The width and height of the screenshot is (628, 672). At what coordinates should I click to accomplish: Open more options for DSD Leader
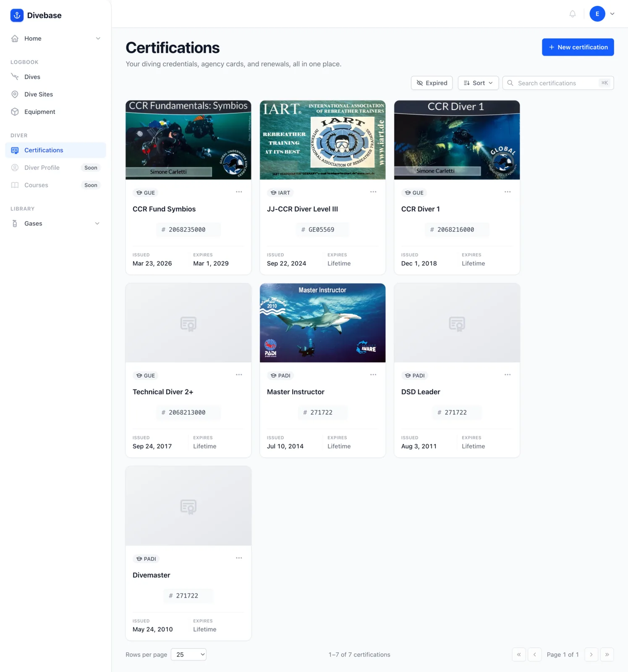pos(508,375)
